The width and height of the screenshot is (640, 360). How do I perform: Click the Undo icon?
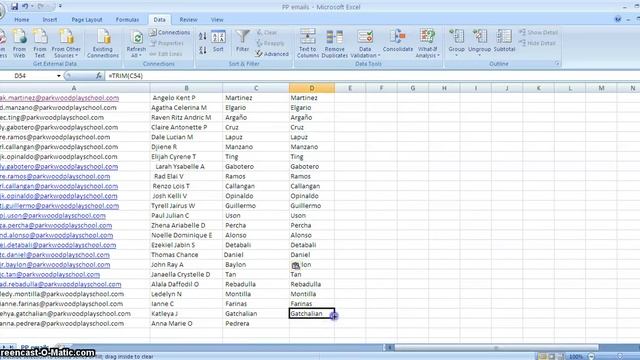point(25,6)
